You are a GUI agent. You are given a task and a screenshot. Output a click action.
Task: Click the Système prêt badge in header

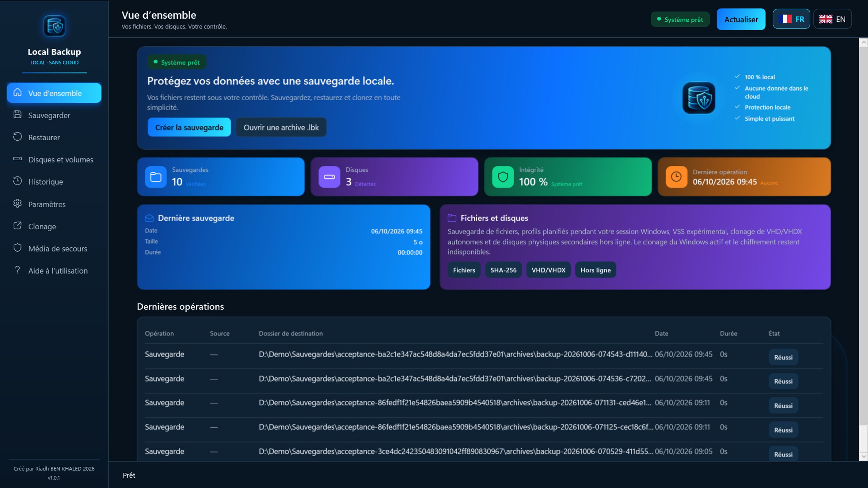point(680,19)
